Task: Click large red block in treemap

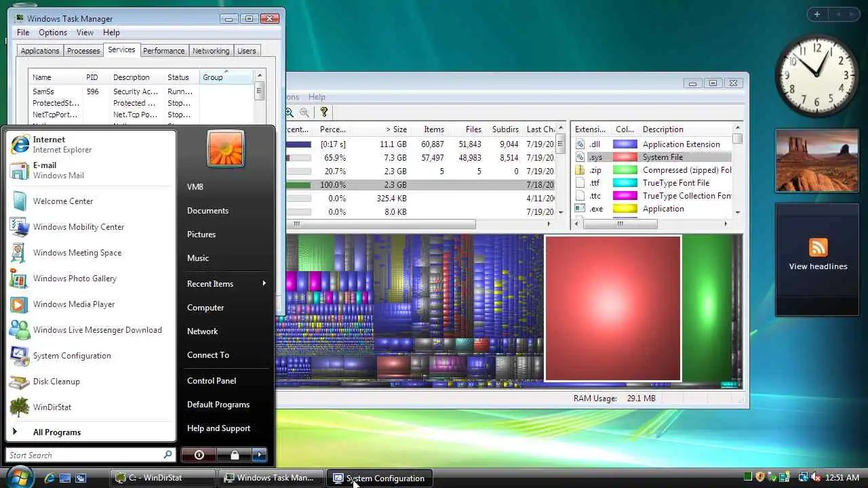Action: [613, 308]
